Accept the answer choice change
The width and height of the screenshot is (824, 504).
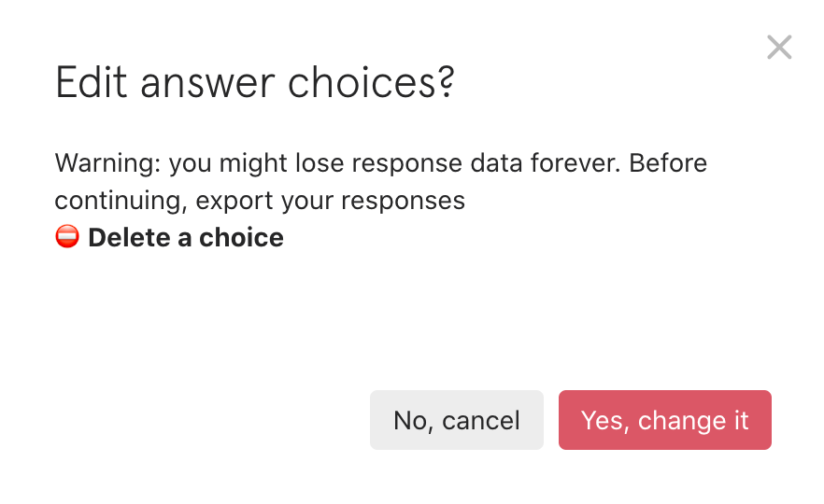coord(665,420)
